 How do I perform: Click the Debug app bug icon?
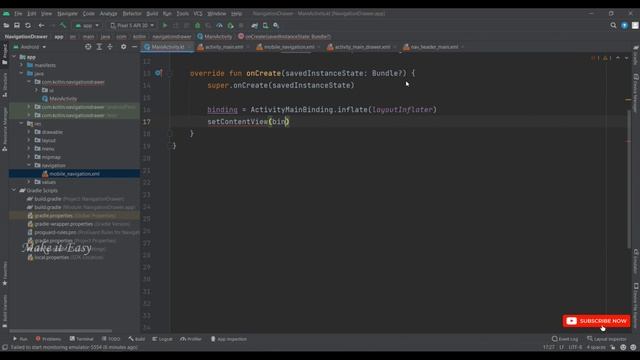pyautogui.click(x=198, y=25)
